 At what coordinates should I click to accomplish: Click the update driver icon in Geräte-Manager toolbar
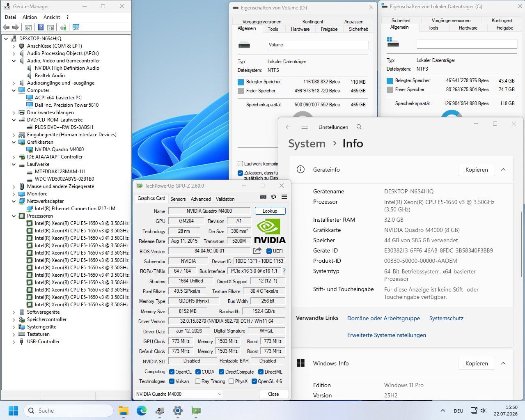[x=63, y=27]
